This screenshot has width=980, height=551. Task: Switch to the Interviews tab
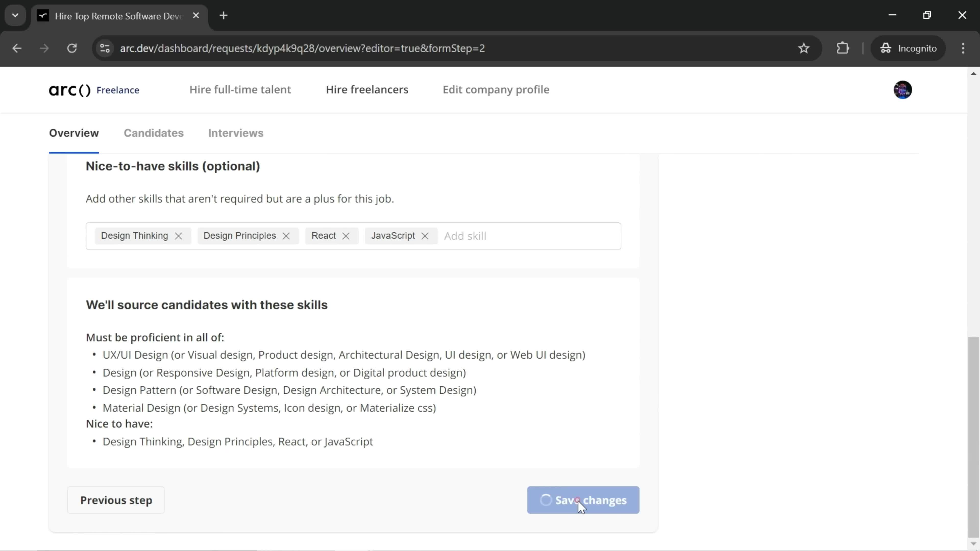click(235, 133)
